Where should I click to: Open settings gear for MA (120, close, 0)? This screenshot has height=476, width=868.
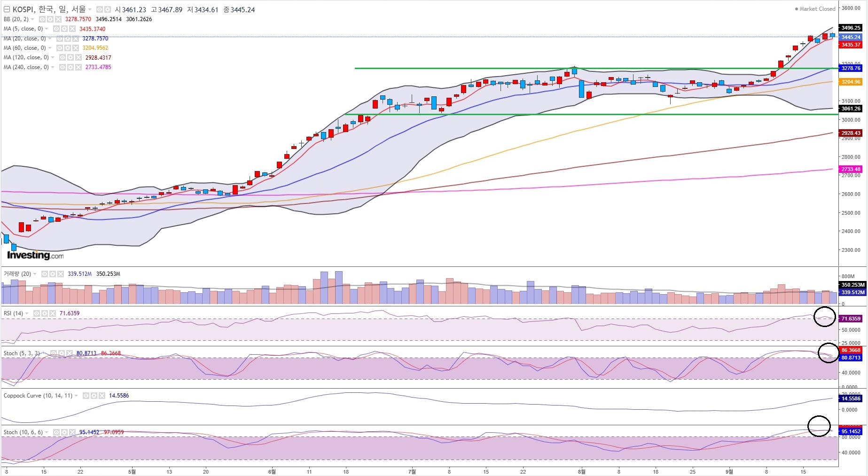pyautogui.click(x=70, y=57)
